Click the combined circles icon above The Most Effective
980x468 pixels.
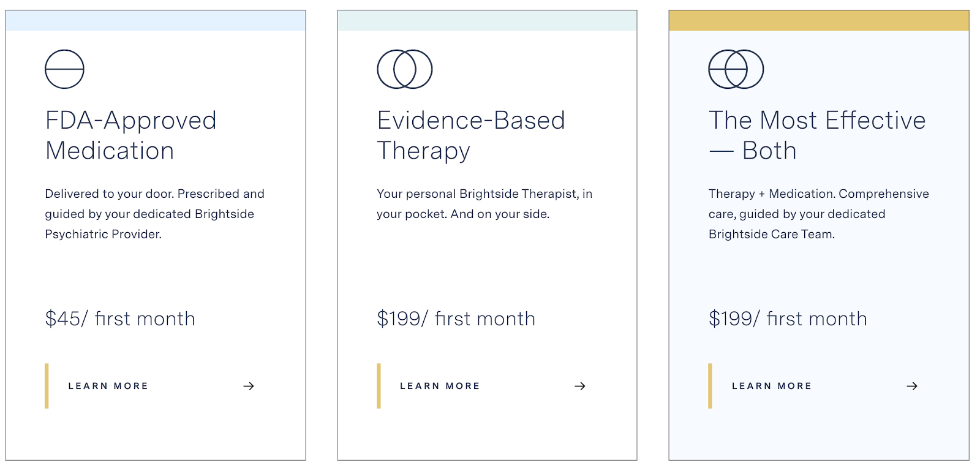[736, 69]
